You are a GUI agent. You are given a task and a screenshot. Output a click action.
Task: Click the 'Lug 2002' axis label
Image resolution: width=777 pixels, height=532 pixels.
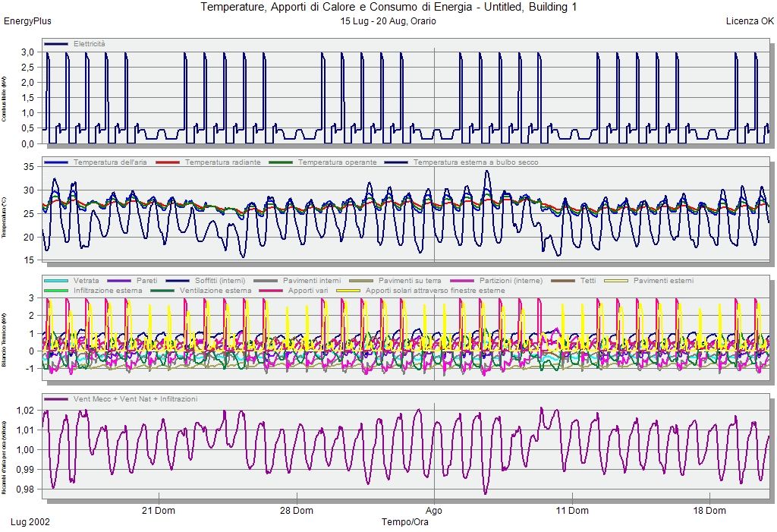click(x=30, y=522)
